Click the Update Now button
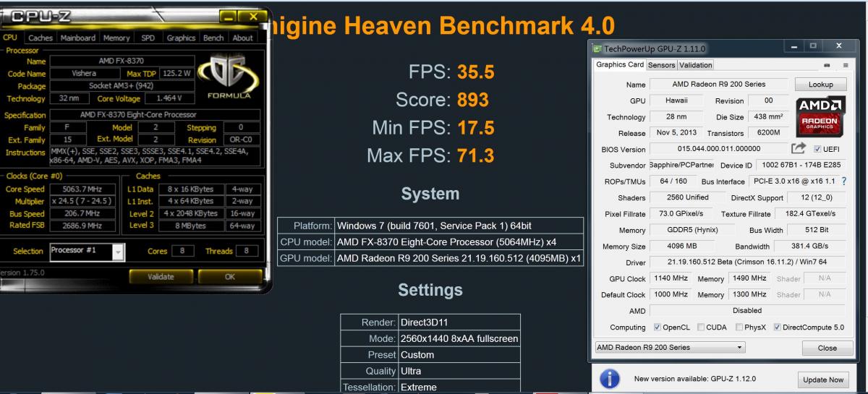 (824, 380)
